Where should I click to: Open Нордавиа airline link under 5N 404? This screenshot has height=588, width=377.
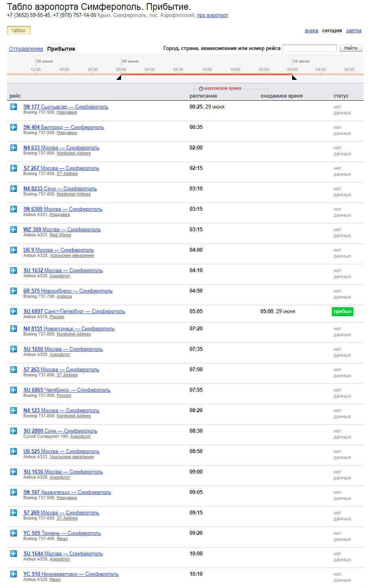(x=67, y=133)
